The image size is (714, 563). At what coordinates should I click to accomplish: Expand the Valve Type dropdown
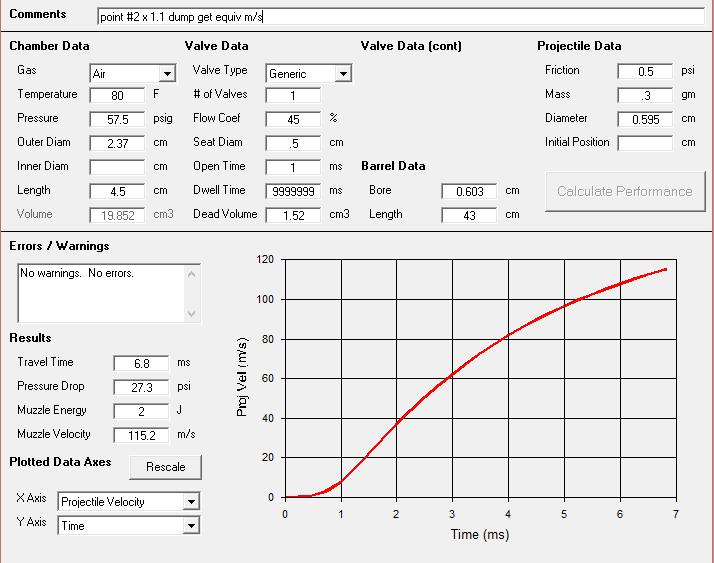pos(343,74)
